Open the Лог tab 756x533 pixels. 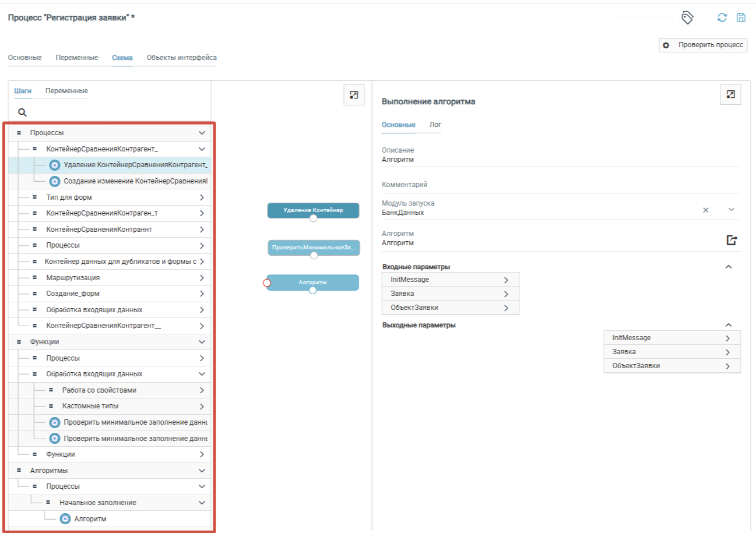(x=435, y=125)
